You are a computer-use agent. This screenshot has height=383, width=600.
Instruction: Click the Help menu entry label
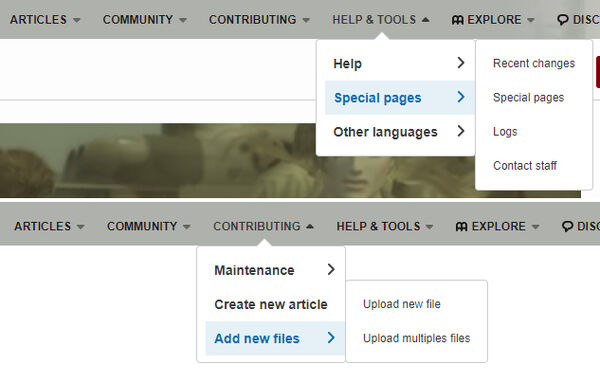click(347, 64)
